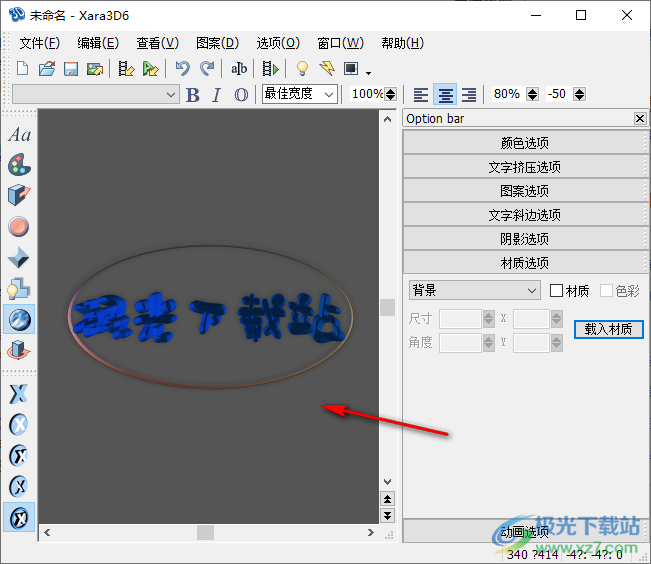Click the import play-arrow icon in the toolbar

tap(150, 69)
